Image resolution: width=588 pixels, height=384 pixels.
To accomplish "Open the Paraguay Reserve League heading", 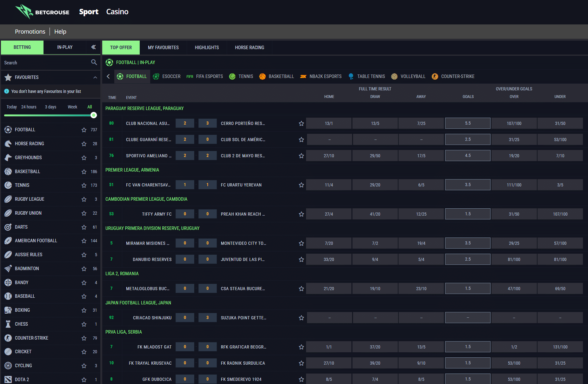I will [144, 108].
